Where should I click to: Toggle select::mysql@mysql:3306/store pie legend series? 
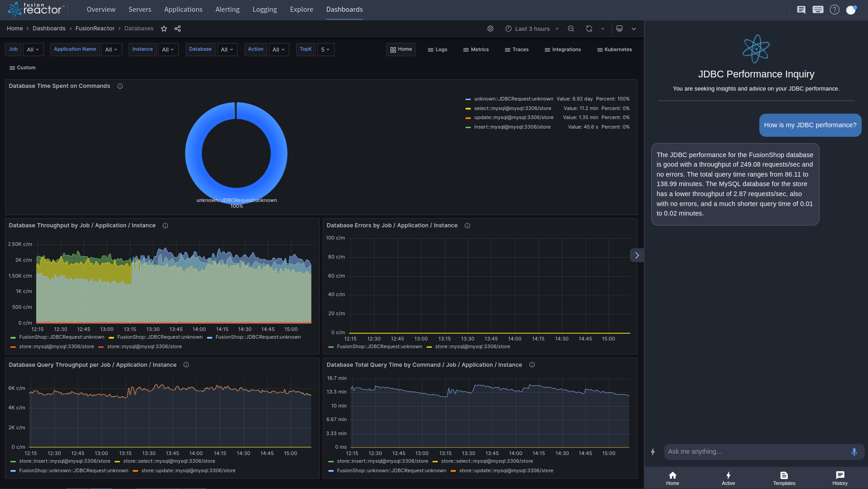click(513, 108)
